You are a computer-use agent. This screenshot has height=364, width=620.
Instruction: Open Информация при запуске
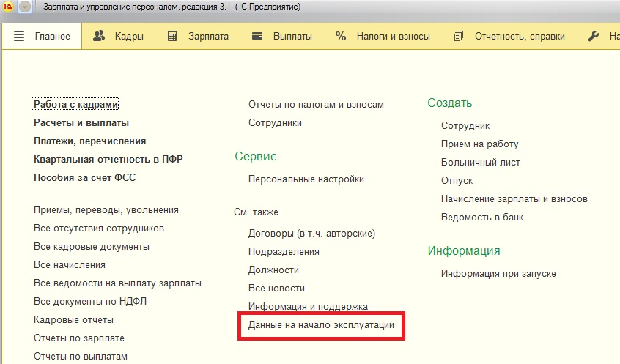coord(498,274)
